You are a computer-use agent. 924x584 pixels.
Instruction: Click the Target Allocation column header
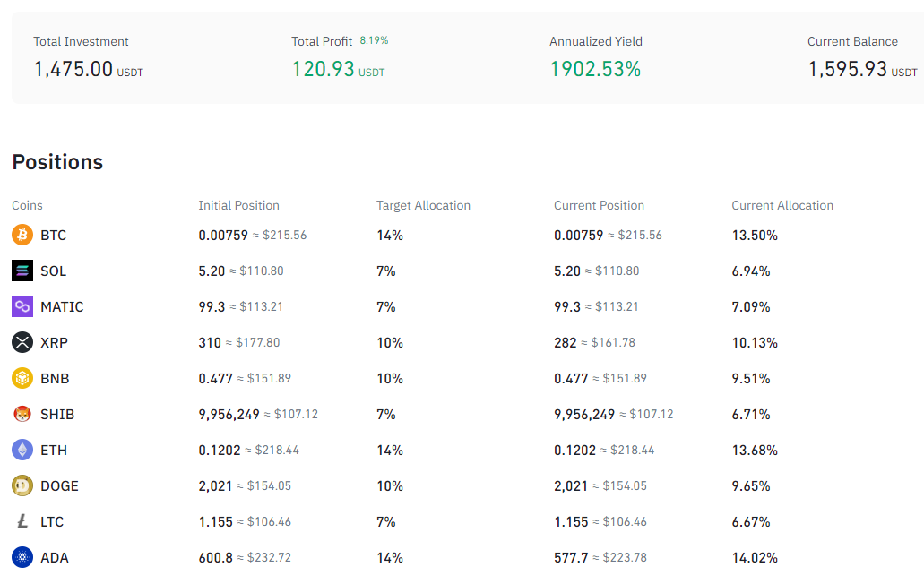(x=424, y=205)
